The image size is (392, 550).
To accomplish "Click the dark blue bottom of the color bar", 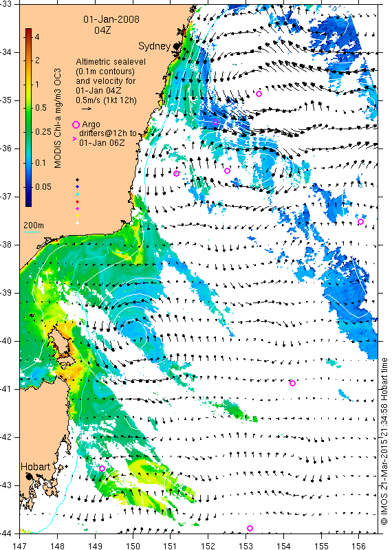I will tap(29, 201).
